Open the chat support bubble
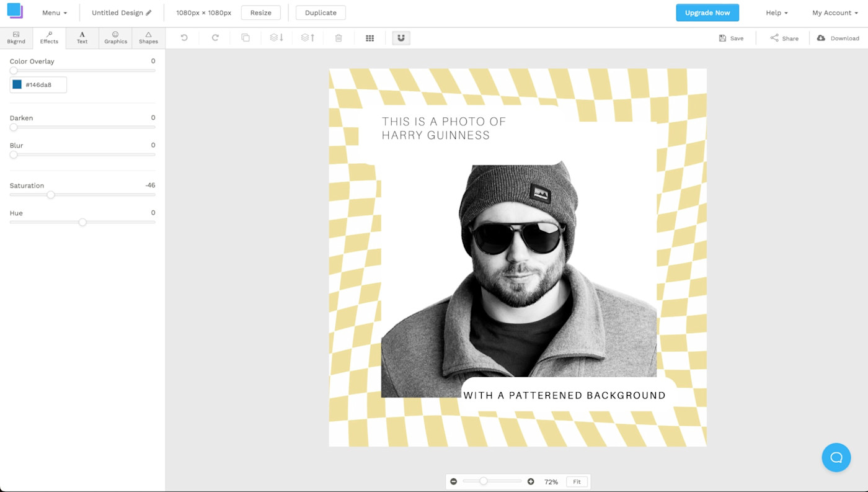Image resolution: width=868 pixels, height=492 pixels. click(x=836, y=457)
